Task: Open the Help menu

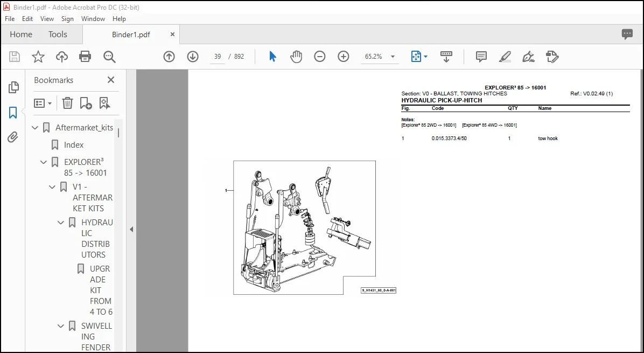Action: [x=119, y=19]
